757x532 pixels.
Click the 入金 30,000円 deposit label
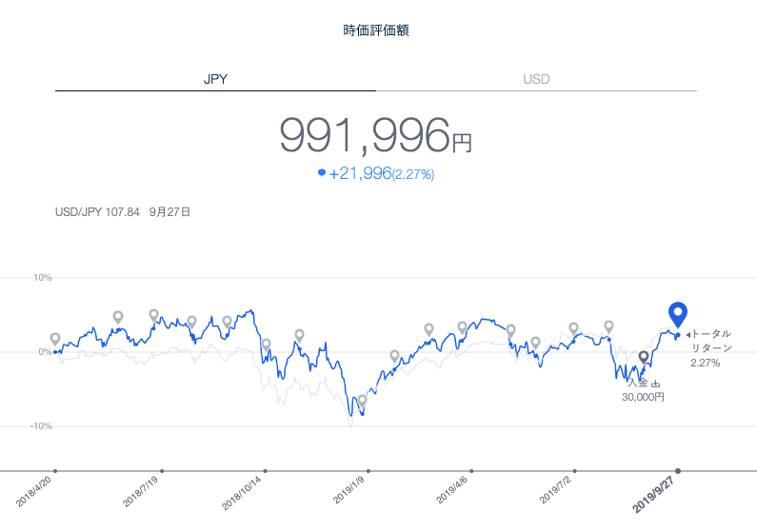pos(638,389)
